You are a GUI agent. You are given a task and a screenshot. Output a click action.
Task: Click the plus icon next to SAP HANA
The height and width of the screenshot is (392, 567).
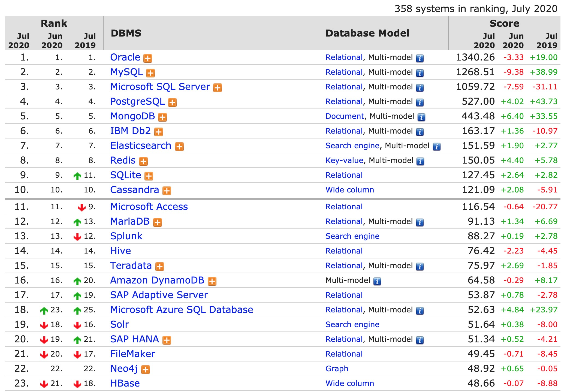(x=167, y=340)
